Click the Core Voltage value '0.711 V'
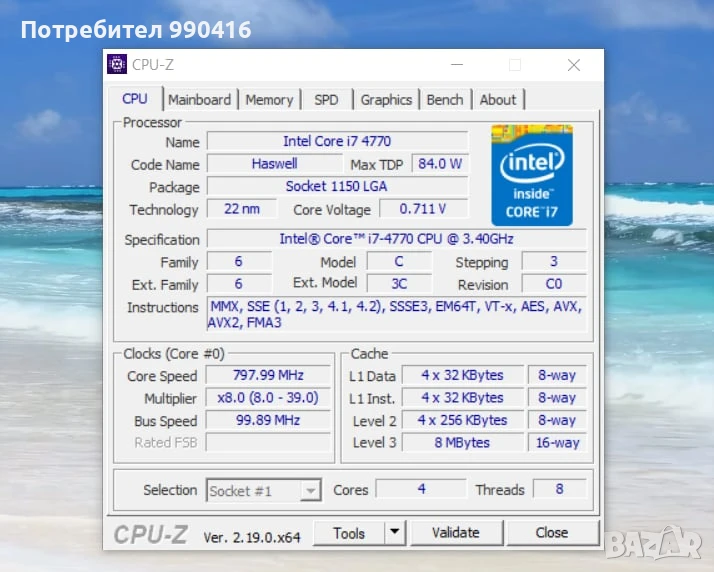 coord(423,209)
